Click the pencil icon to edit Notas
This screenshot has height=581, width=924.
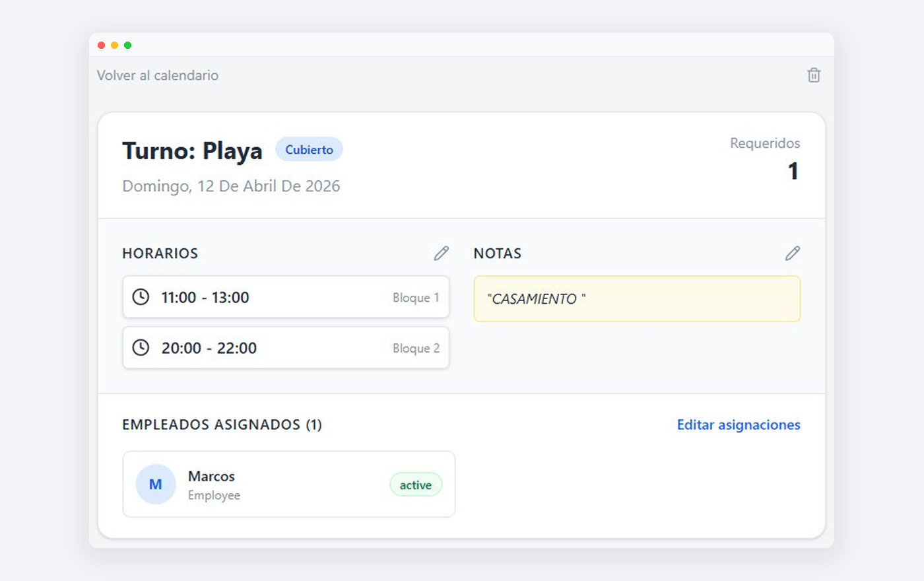pyautogui.click(x=792, y=253)
